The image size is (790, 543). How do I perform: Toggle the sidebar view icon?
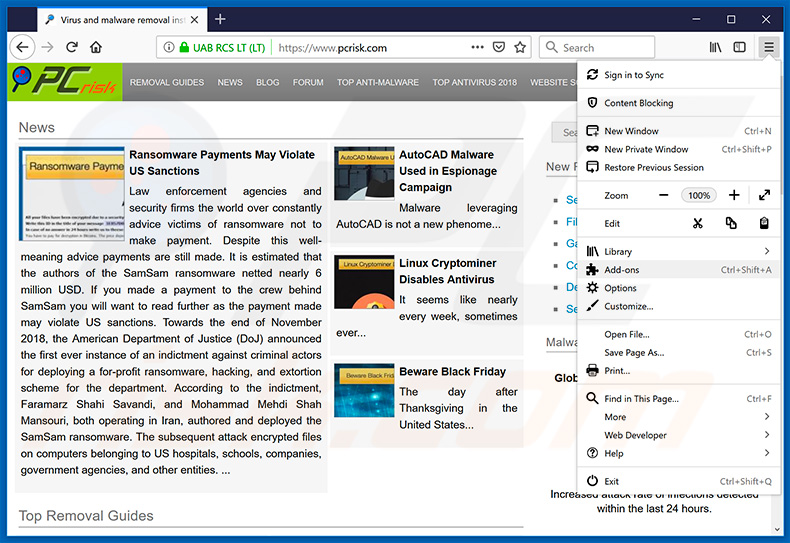(740, 47)
